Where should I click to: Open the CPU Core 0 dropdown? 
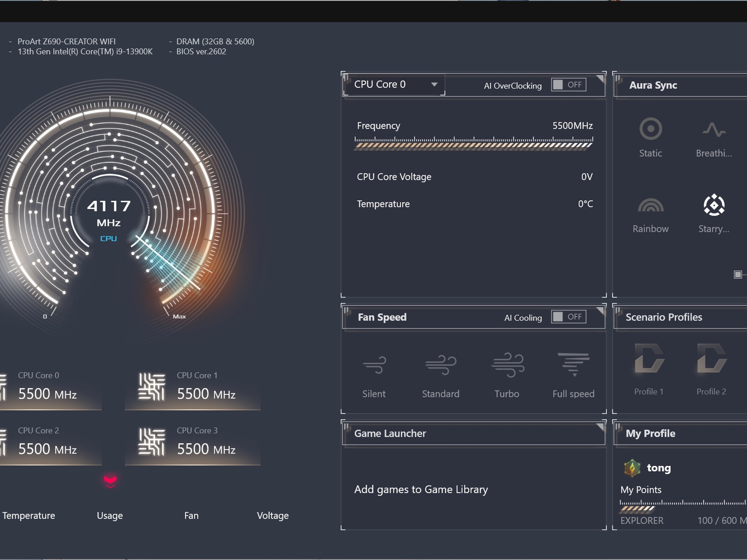coord(394,85)
